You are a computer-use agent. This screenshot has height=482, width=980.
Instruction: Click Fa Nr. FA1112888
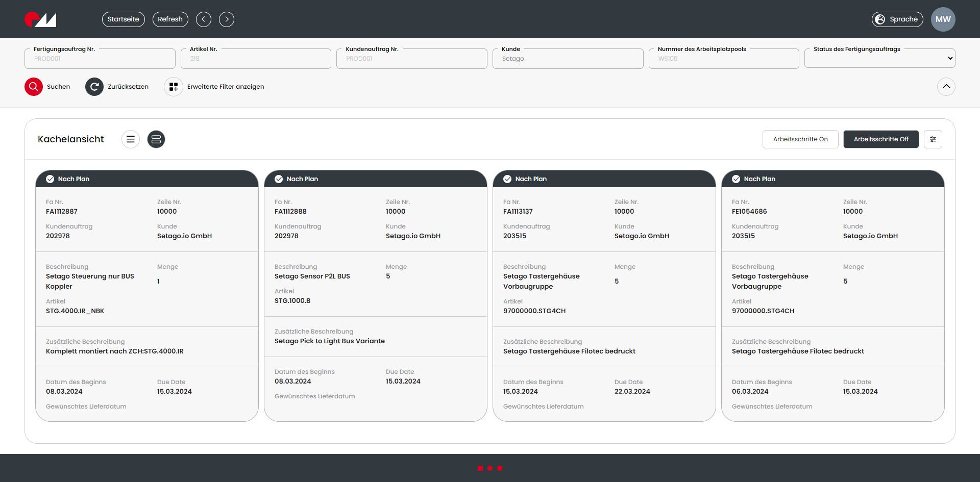(290, 212)
